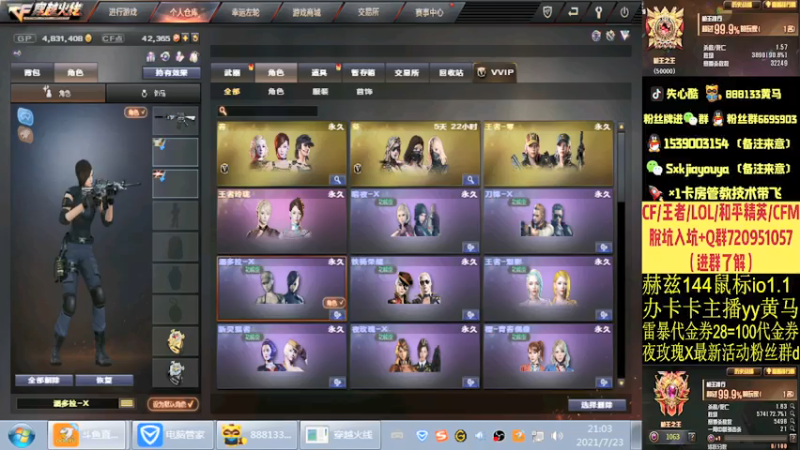Select the 首饰 filter

click(364, 92)
